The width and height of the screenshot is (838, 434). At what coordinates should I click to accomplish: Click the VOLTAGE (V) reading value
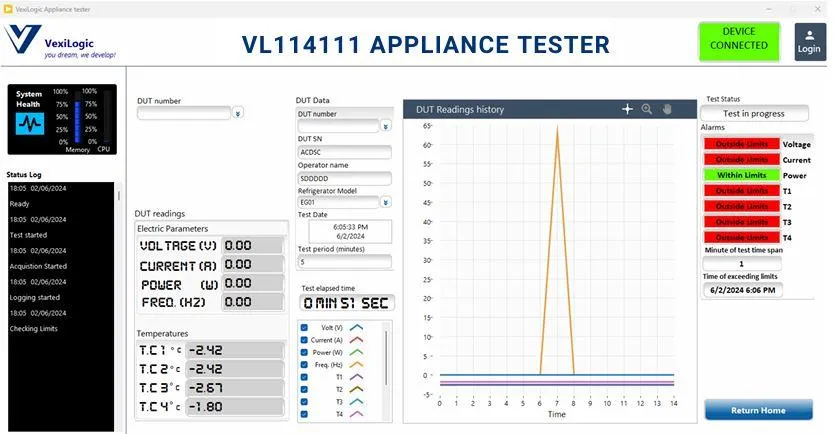pos(252,245)
